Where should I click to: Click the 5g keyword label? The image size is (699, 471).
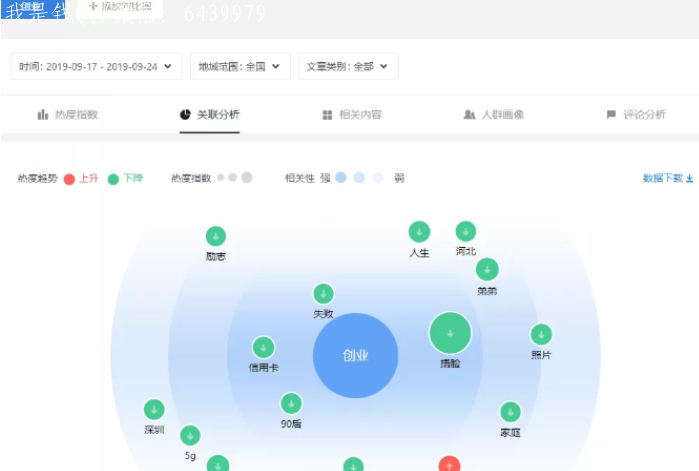(x=190, y=456)
